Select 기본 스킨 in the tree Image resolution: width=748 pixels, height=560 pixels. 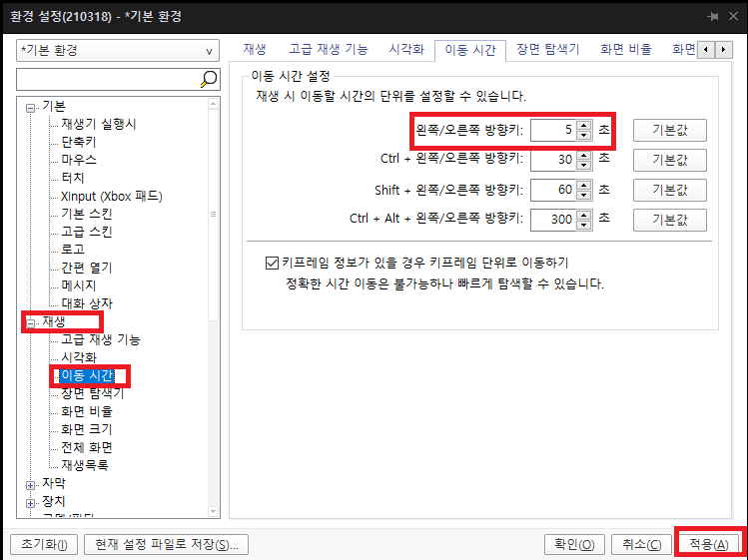click(87, 214)
